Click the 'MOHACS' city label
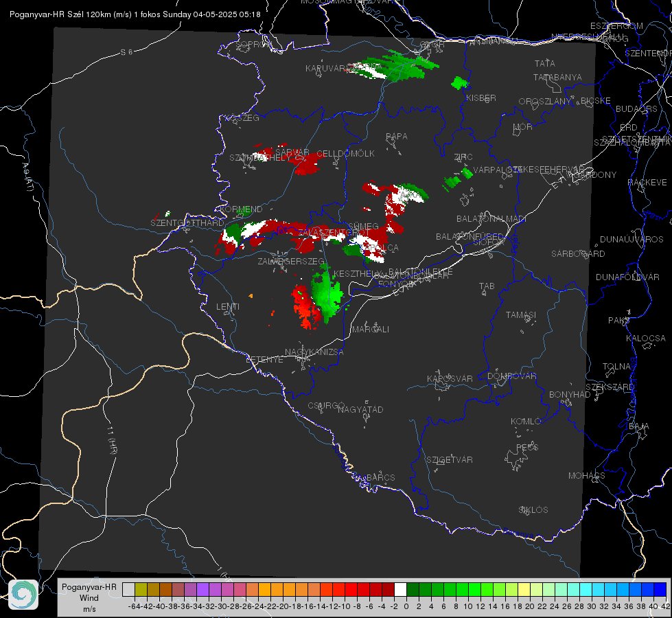The height and width of the screenshot is (618, 672). (x=586, y=475)
